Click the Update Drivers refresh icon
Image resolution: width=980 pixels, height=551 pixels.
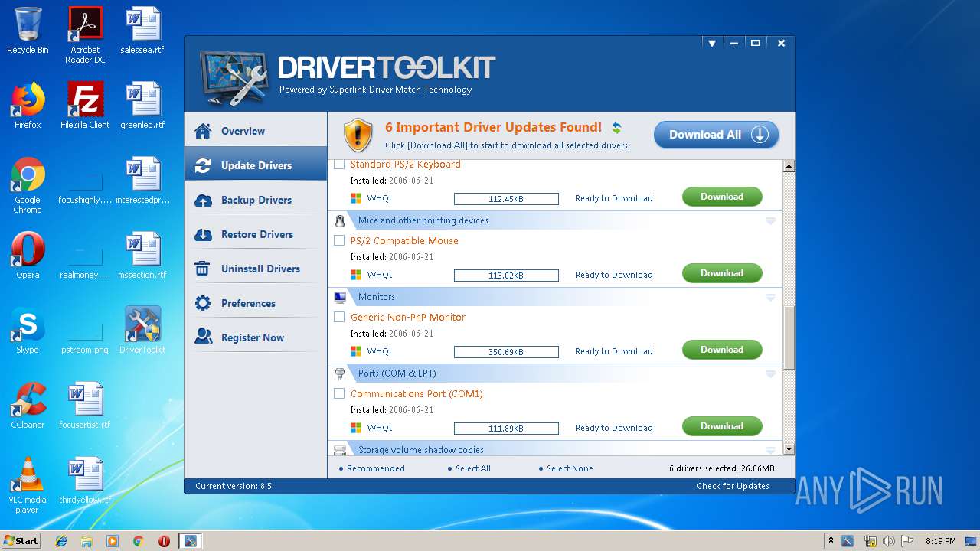click(x=203, y=165)
